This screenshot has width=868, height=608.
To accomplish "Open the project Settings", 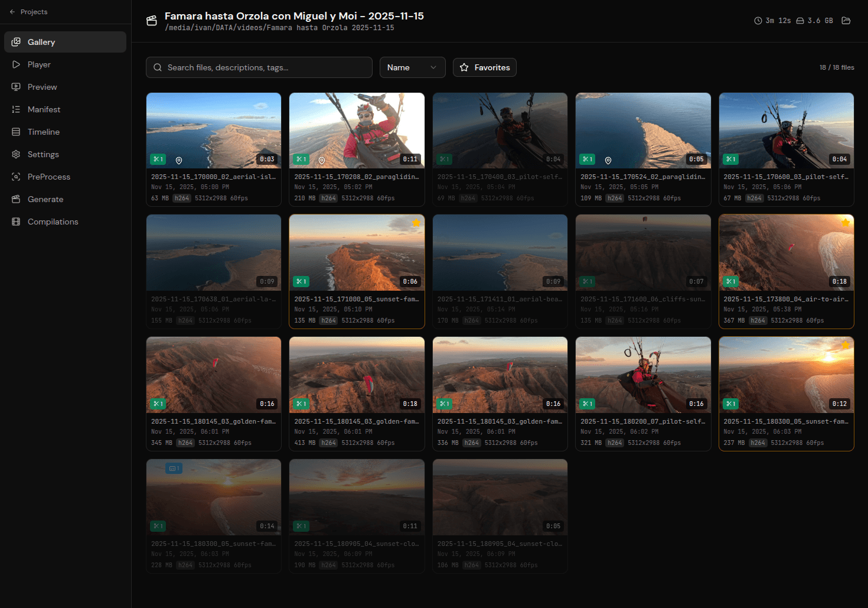I will click(x=42, y=154).
